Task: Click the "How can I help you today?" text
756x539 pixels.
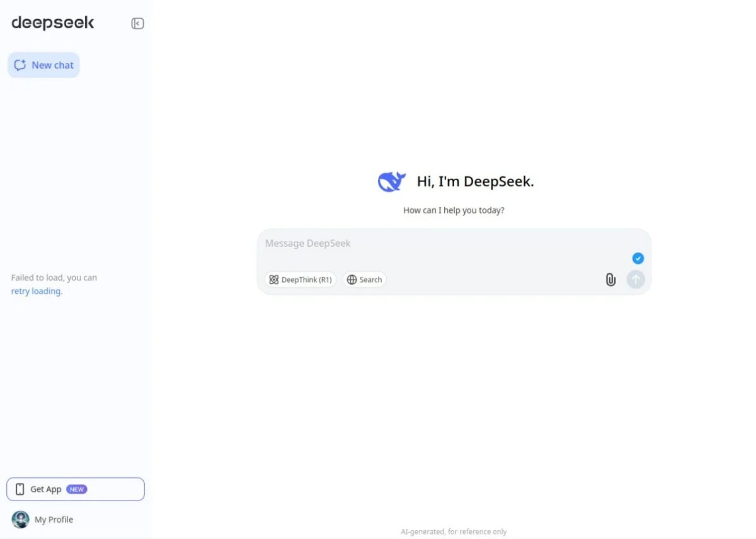Action: 454,210
